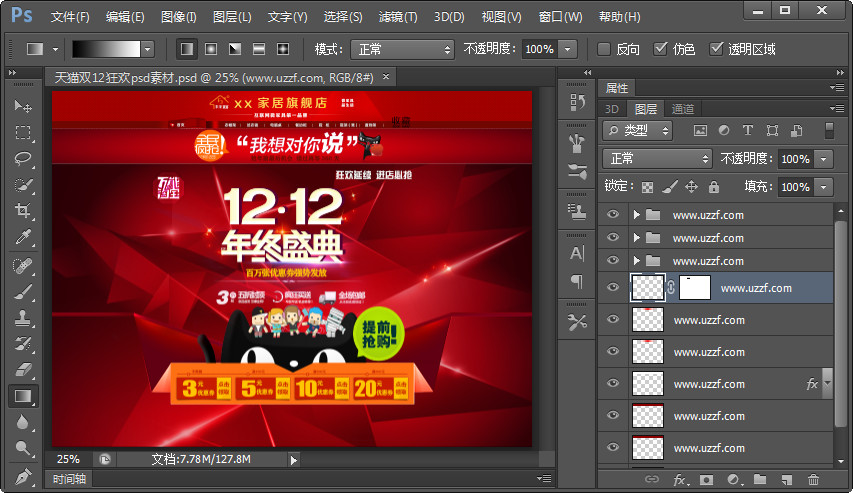Select the Move tool
The height and width of the screenshot is (493, 853).
click(23, 106)
